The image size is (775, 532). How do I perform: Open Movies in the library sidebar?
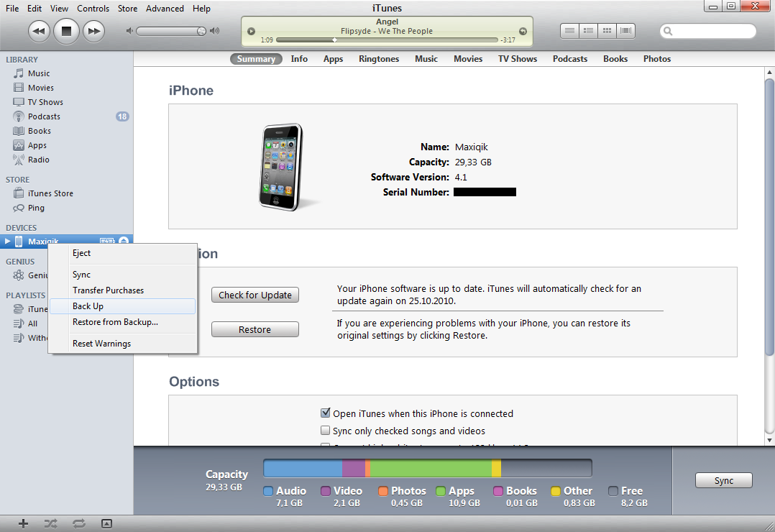click(41, 88)
